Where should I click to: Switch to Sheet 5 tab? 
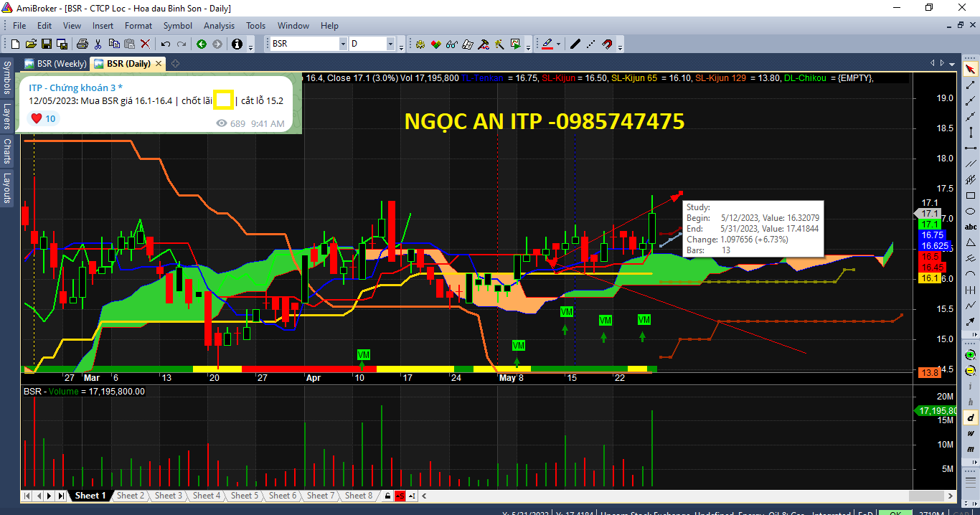click(x=244, y=496)
